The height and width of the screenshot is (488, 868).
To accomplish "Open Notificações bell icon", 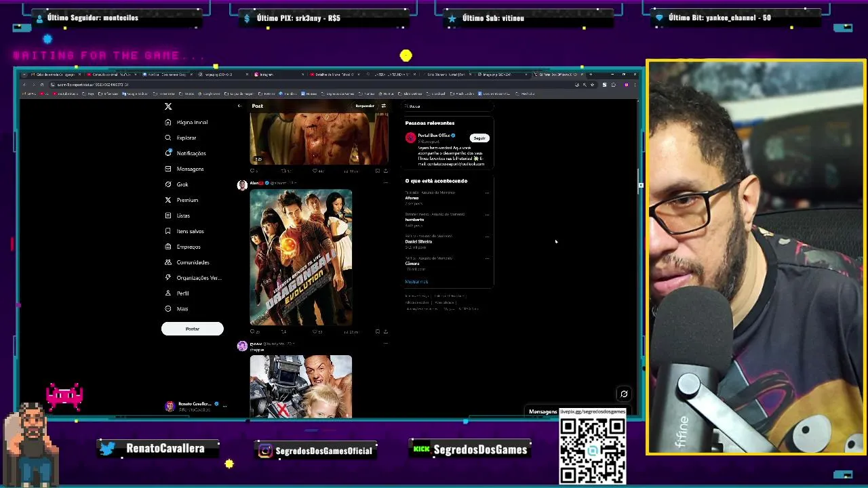I will (x=168, y=153).
